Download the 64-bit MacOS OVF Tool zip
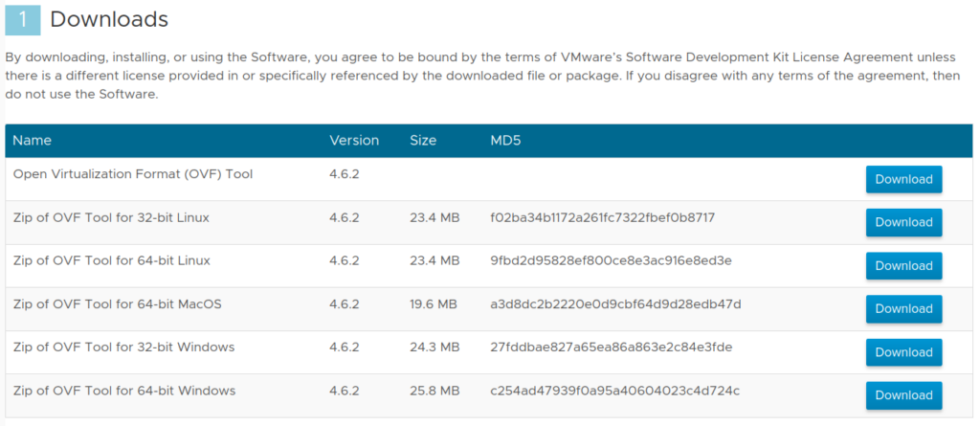The image size is (980, 426). click(x=903, y=309)
